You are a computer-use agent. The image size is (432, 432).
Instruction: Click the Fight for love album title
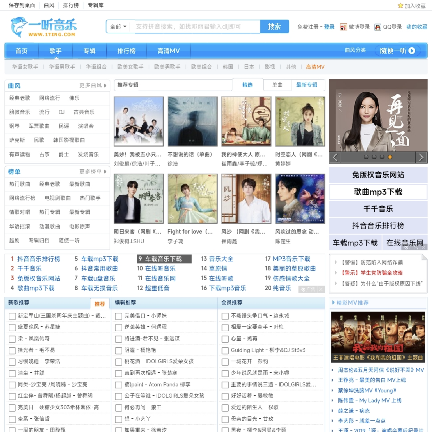(x=190, y=231)
